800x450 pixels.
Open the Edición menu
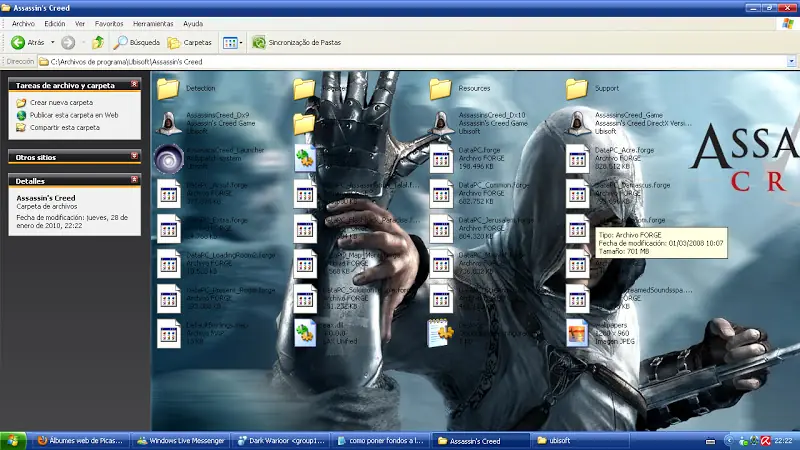point(55,23)
